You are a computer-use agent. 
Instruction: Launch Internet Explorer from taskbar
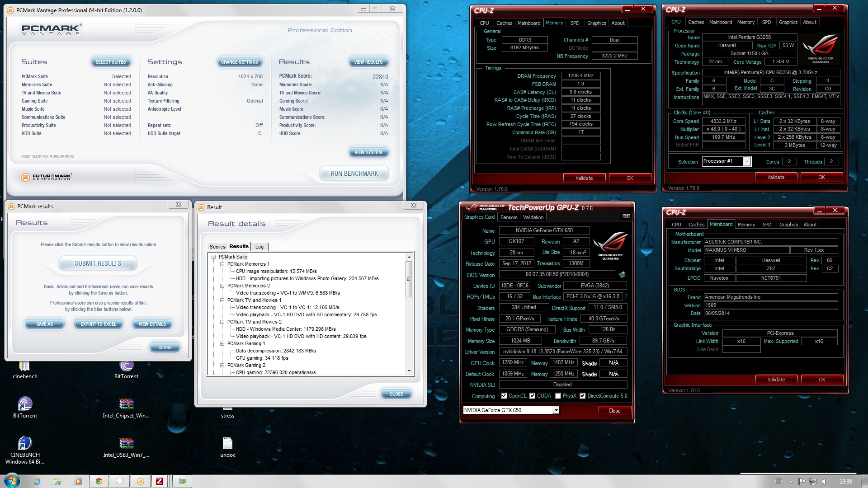click(x=37, y=481)
